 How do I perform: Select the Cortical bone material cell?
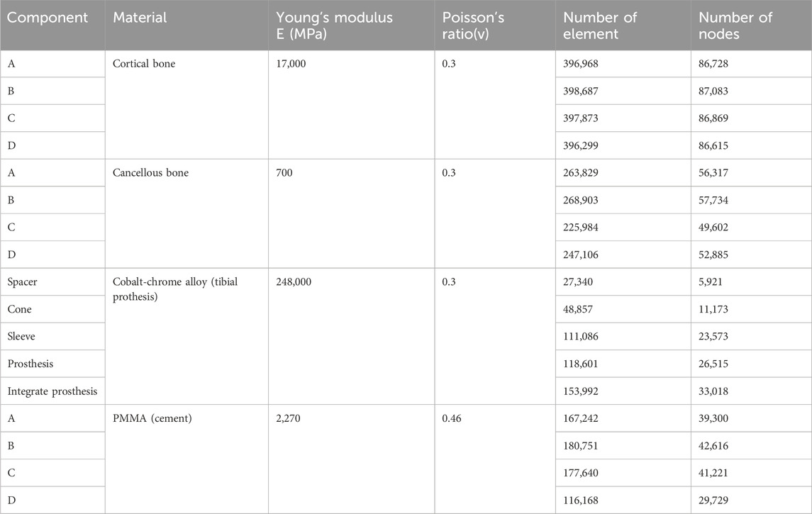[145, 64]
